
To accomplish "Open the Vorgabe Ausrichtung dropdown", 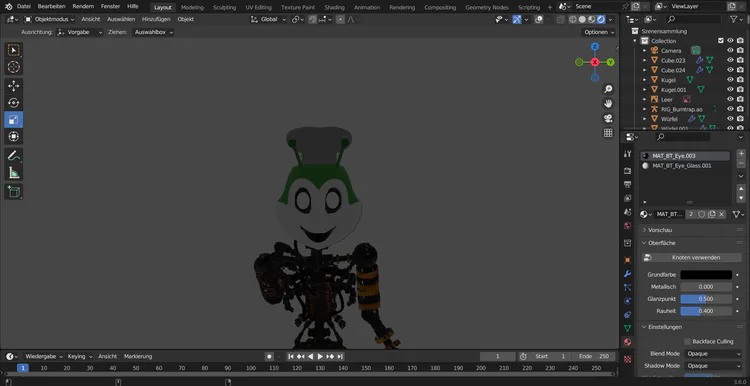I will point(80,32).
